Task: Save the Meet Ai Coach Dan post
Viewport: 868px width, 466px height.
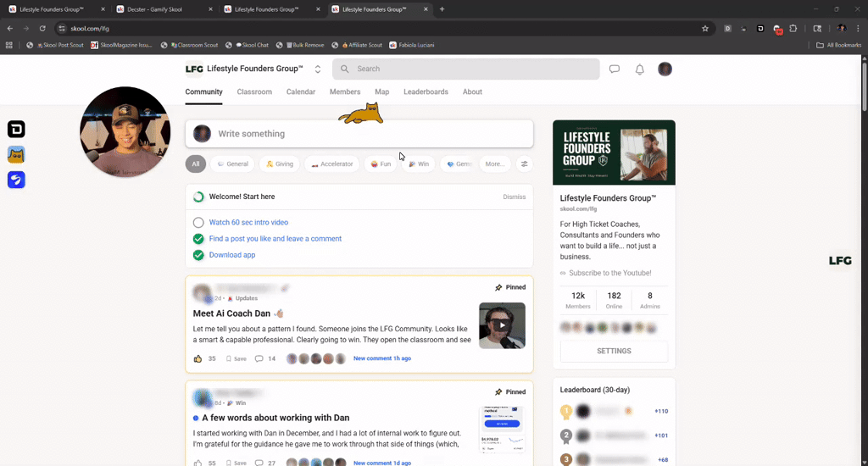Action: [236, 358]
